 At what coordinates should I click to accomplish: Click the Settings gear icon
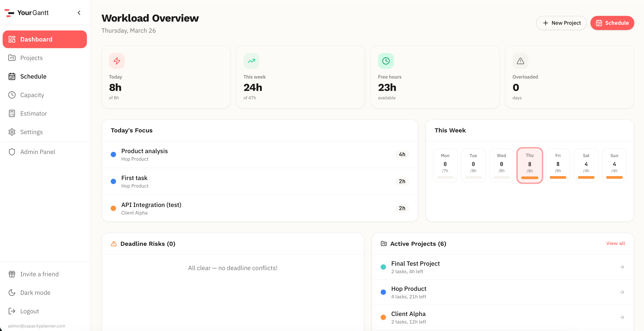(12, 132)
